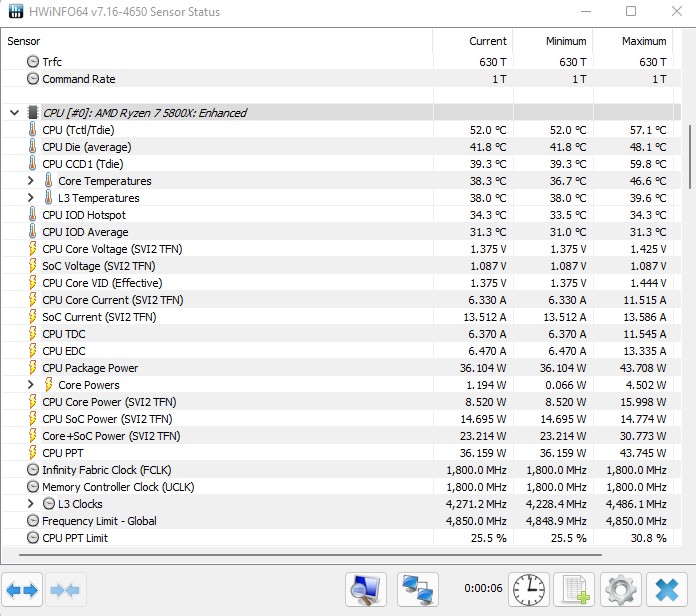Click the clock icon beside Infinity Fabric Clock

33,470
